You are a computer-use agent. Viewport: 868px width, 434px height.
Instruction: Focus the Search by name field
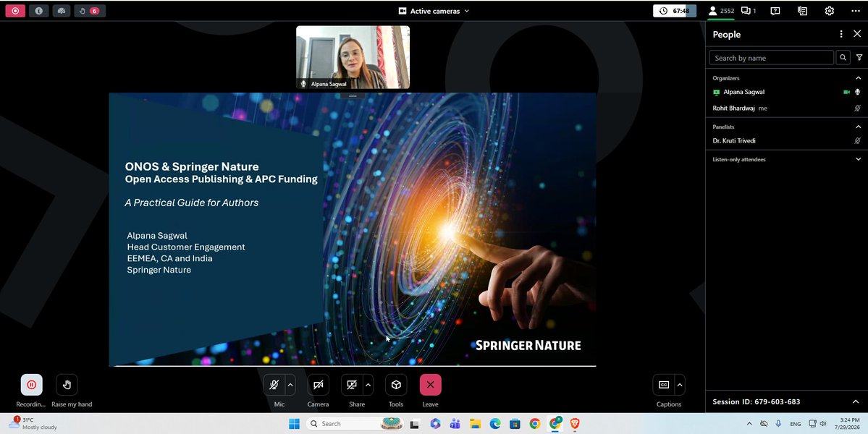click(x=771, y=57)
